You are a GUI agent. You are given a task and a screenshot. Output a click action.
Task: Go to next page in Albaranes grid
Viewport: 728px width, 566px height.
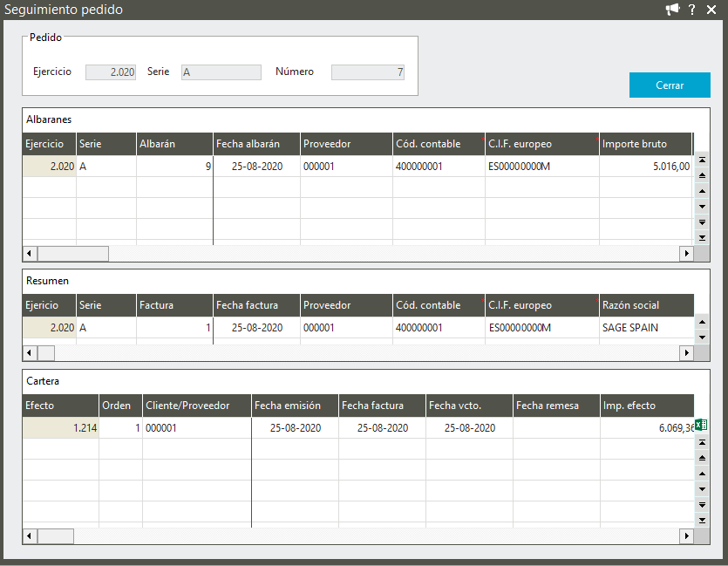point(702,222)
